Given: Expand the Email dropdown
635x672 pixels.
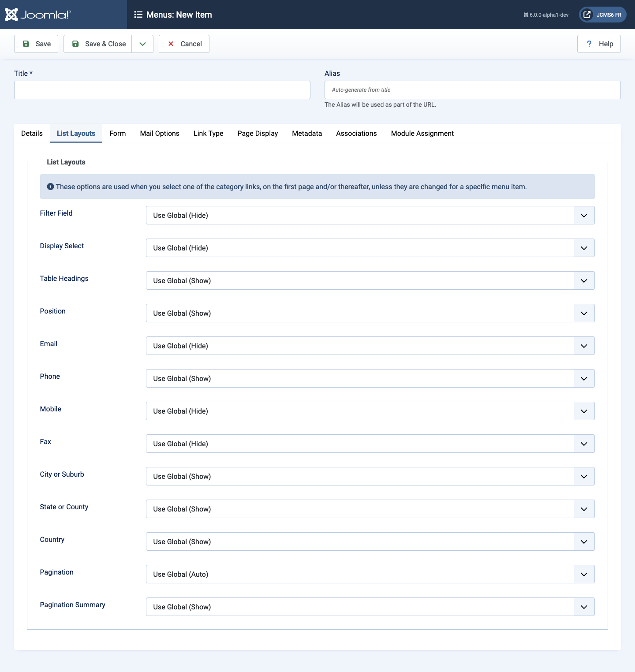Looking at the screenshot, I should (370, 346).
